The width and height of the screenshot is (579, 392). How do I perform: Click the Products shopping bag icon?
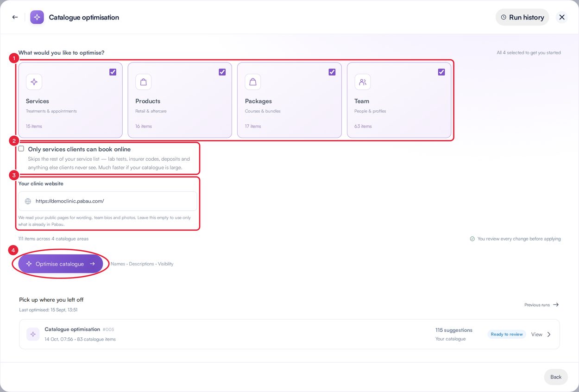coord(144,82)
